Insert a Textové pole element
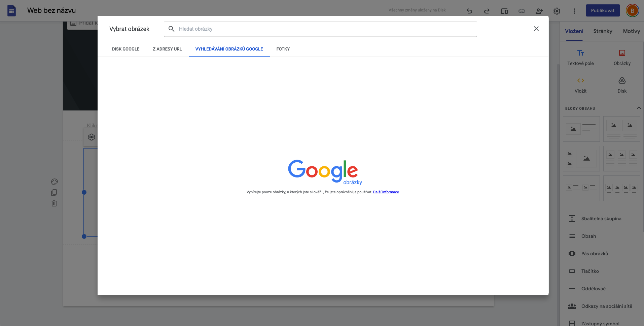 click(580, 57)
